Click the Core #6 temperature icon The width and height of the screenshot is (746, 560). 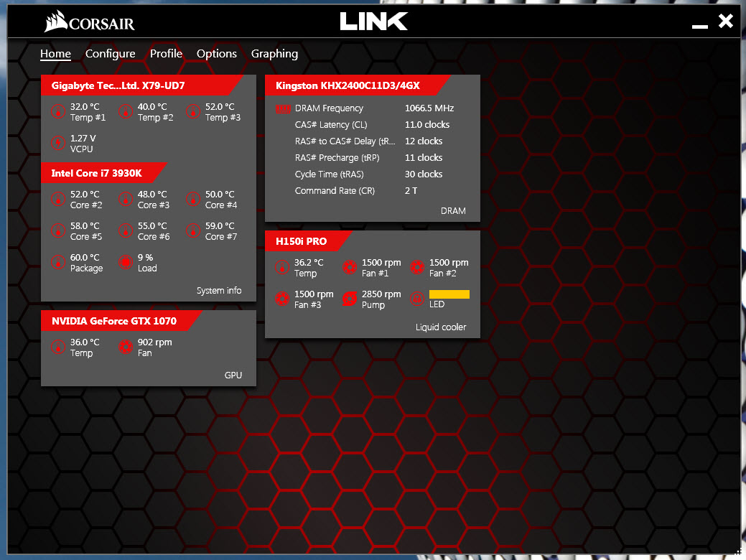click(x=126, y=230)
